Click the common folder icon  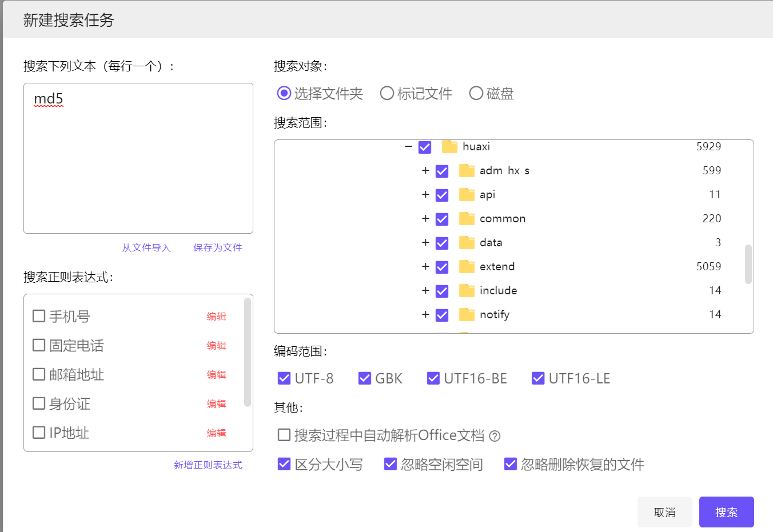point(467,219)
